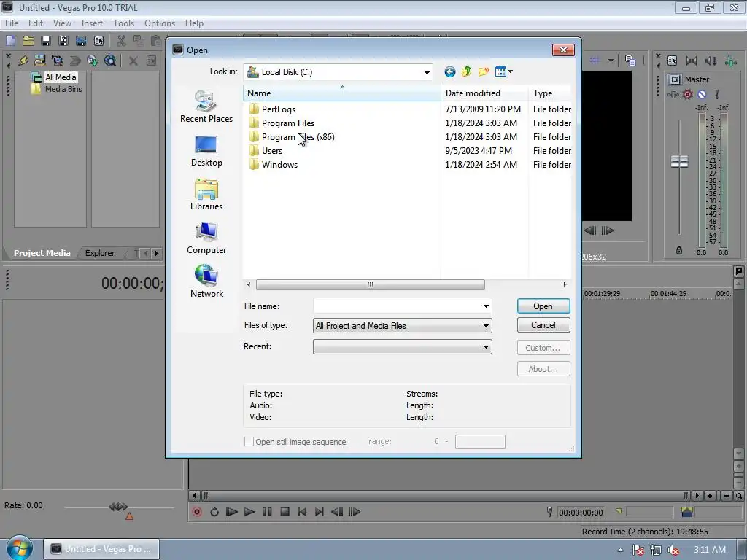Viewport: 747px width, 560px height.
Task: Click the Insert Bus green icon in mixer
Action: 730,61
